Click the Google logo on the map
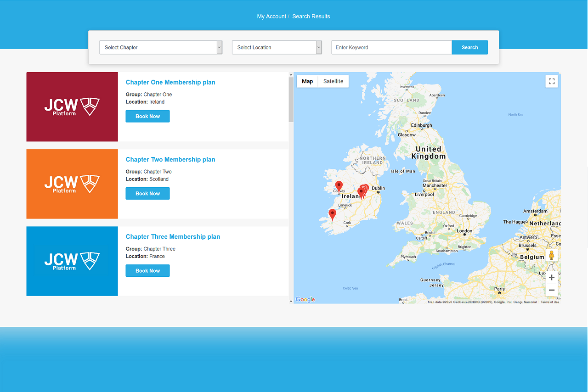 click(305, 299)
